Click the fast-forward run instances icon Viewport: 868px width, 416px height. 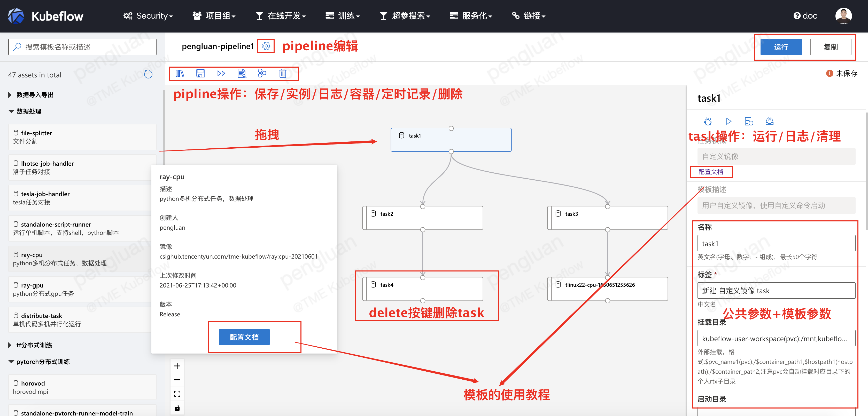[x=221, y=73]
